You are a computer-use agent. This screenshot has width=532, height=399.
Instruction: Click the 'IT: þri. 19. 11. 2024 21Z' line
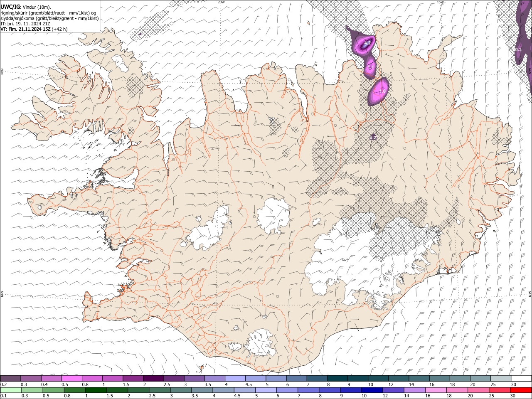click(x=26, y=24)
